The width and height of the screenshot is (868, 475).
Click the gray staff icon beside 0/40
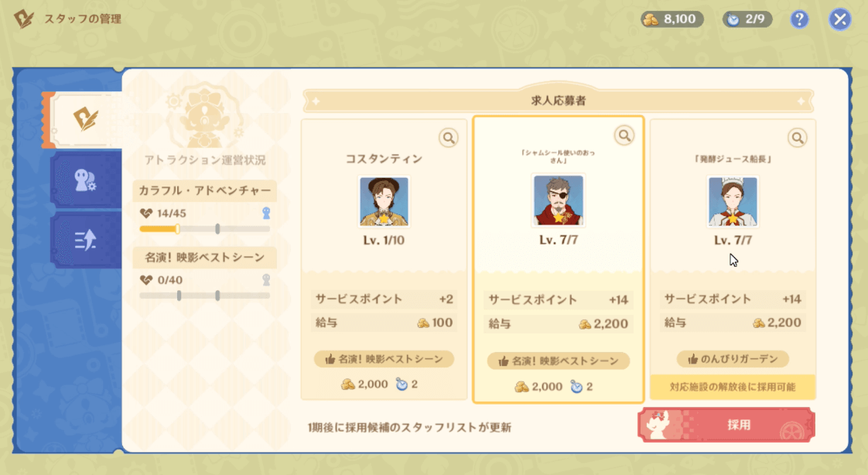(x=266, y=280)
